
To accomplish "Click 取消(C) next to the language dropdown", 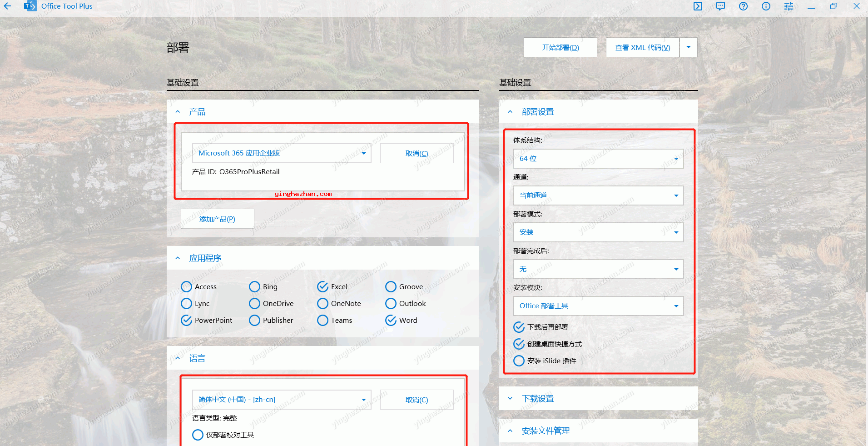I will 417,400.
